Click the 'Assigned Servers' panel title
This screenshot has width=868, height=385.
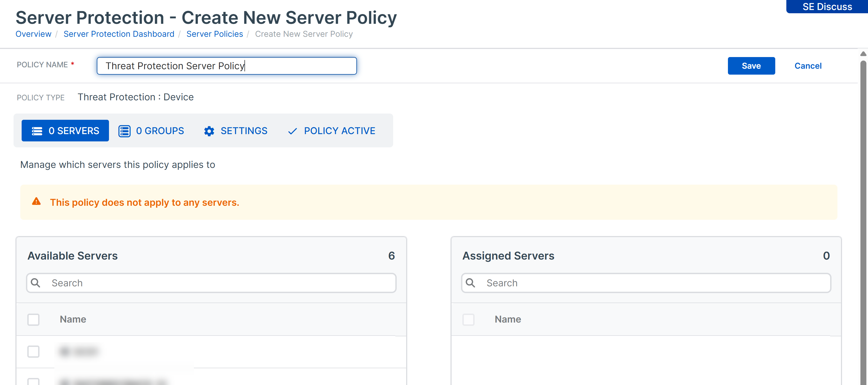pyautogui.click(x=508, y=256)
